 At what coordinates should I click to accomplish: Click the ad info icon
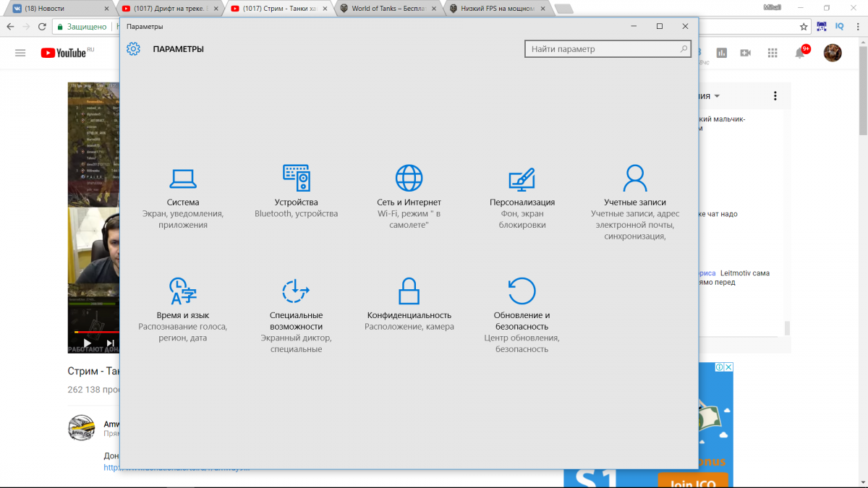(x=720, y=367)
